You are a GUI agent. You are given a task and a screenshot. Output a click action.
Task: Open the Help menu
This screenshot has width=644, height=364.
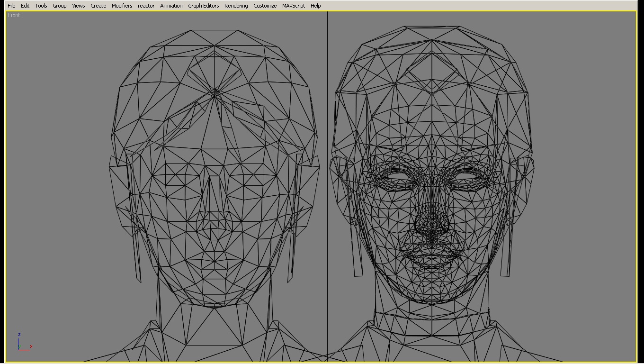315,6
